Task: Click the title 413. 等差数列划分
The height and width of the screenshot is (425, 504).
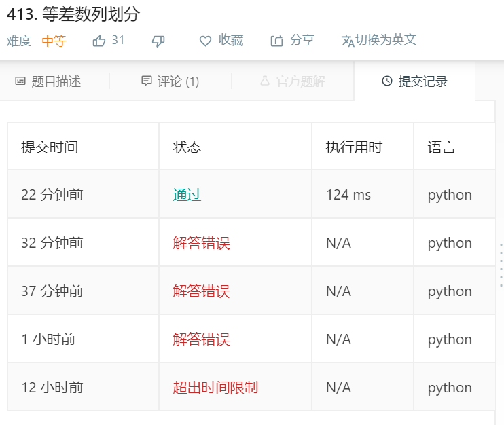Action: 73,14
